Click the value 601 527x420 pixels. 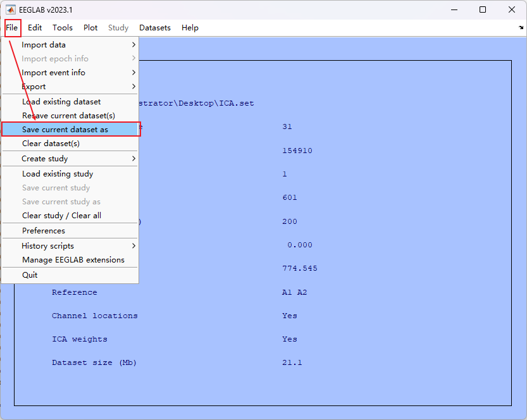(x=290, y=197)
